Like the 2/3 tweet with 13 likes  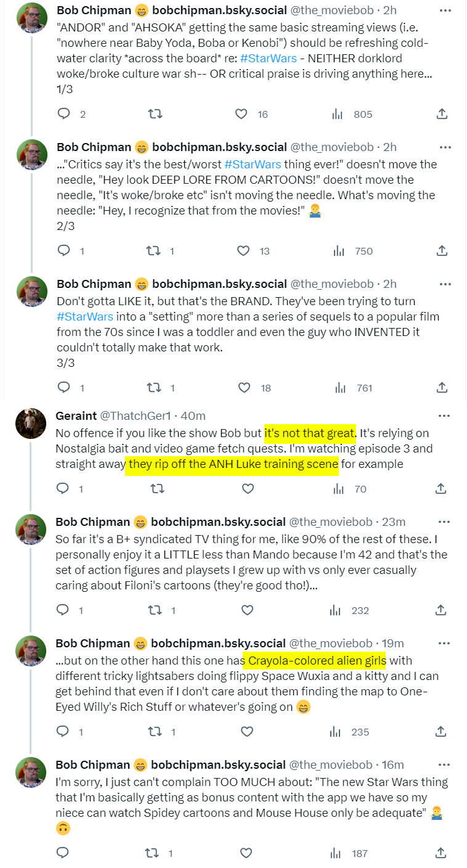click(243, 251)
